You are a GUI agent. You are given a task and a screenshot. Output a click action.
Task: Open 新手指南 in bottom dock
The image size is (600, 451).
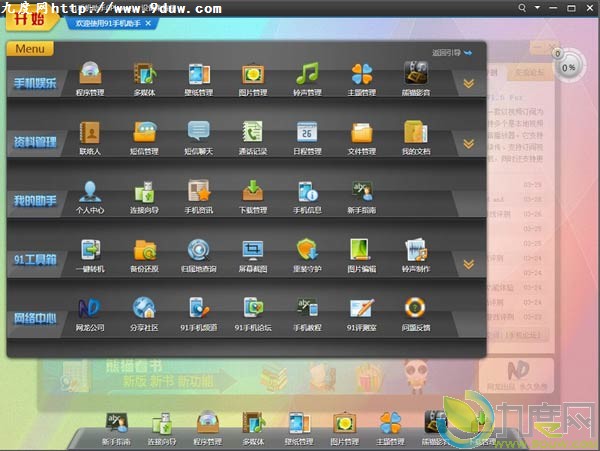(116, 429)
